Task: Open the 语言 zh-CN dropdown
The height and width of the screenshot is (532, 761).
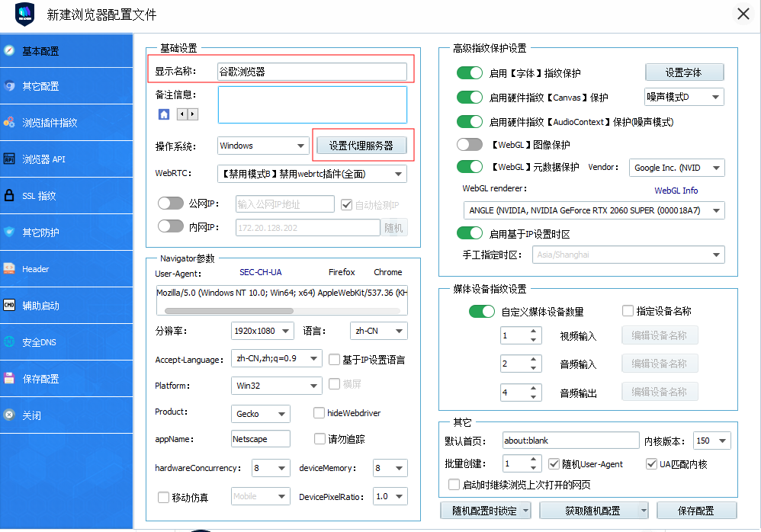Action: [x=378, y=331]
